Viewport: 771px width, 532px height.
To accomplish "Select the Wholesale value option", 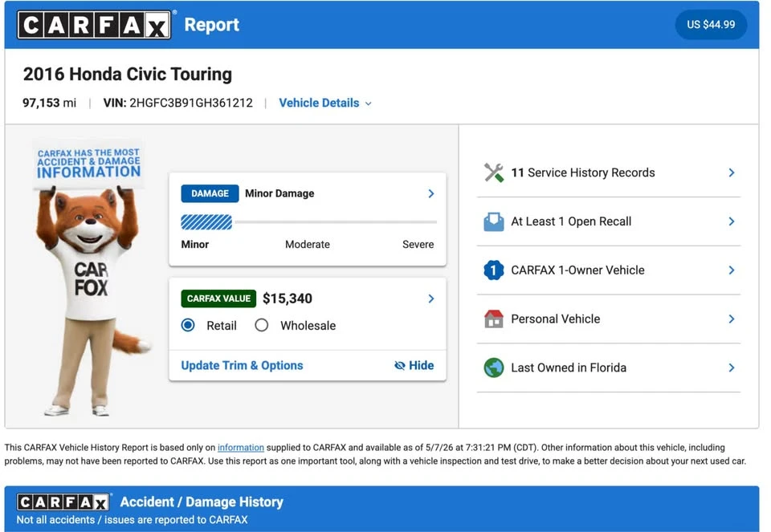I will pos(262,325).
